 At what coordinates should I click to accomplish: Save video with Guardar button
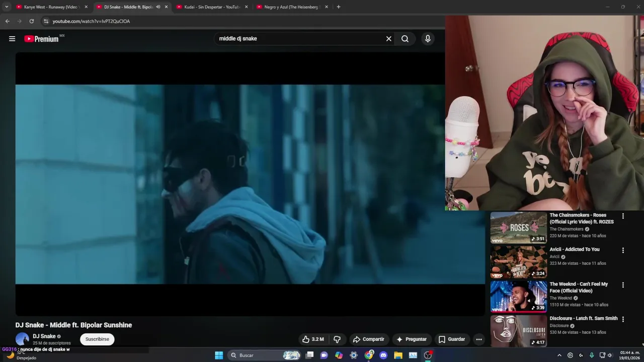(451, 339)
